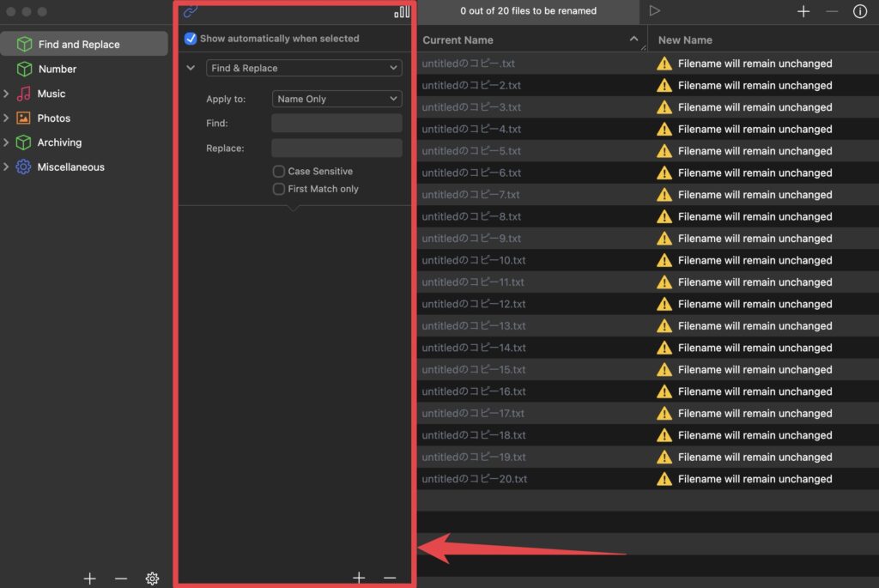The width and height of the screenshot is (879, 588).
Task: Click the gear icon below the preset list
Action: click(152, 579)
